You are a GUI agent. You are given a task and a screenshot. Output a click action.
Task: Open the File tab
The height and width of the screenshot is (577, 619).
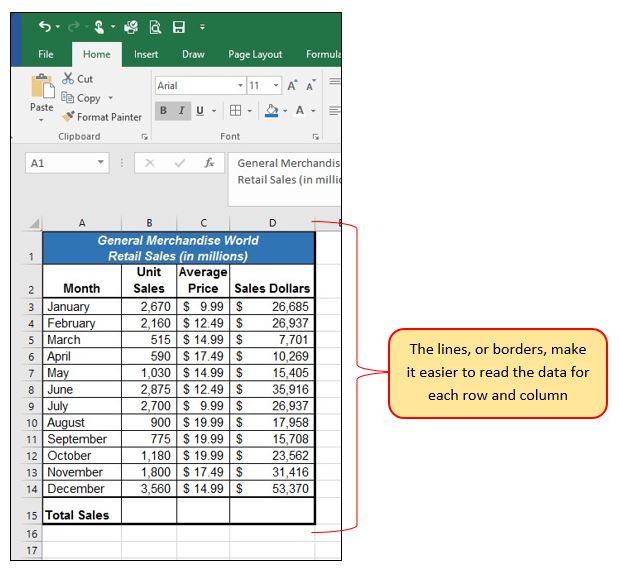[x=46, y=54]
